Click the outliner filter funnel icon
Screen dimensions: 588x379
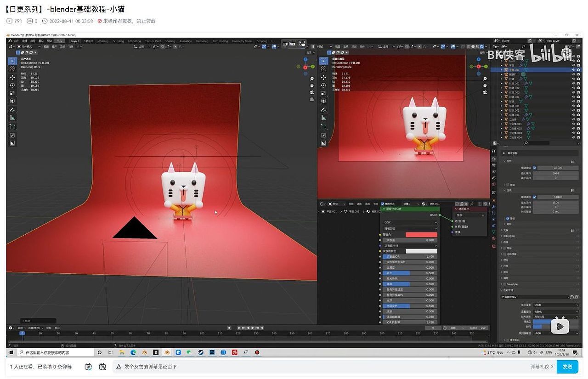pyautogui.click(x=570, y=46)
